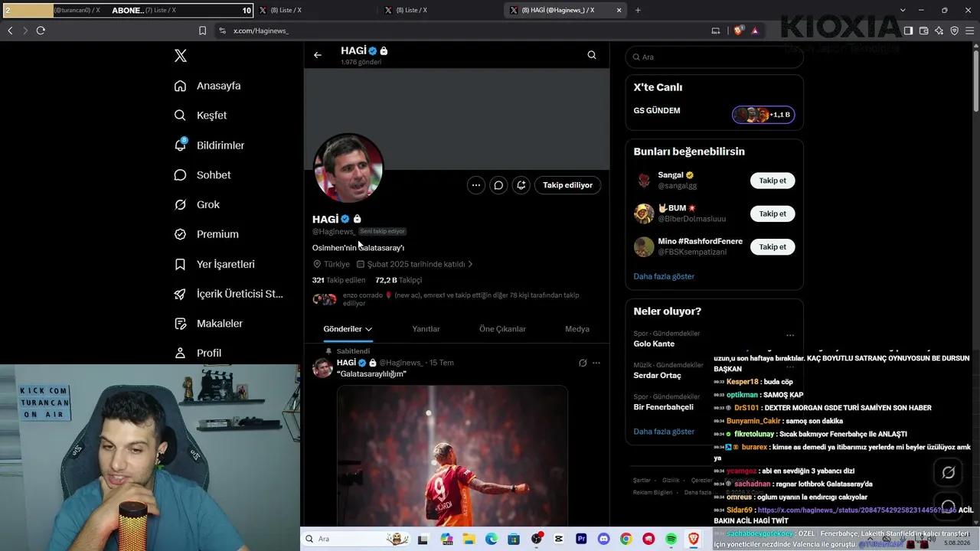
Task: Open the Bir Fenerbahçeli trend
Action: pyautogui.click(x=663, y=407)
